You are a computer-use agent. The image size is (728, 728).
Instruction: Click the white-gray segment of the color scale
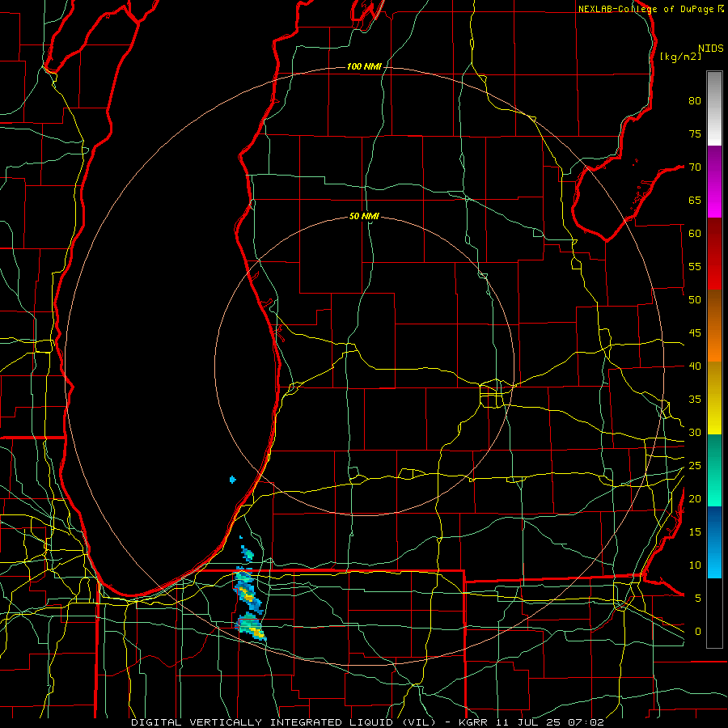pyautogui.click(x=714, y=108)
